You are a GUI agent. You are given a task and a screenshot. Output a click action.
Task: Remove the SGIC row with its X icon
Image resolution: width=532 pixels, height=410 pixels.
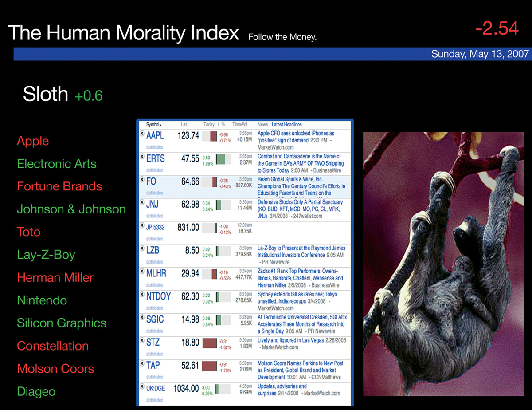[x=142, y=317]
